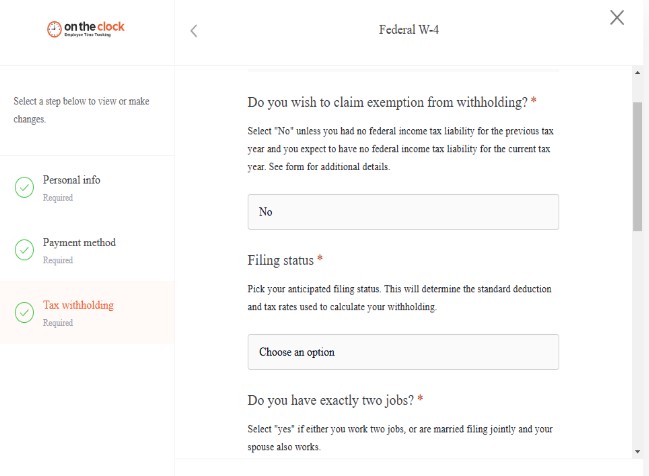The height and width of the screenshot is (476, 649).
Task: Click the Required label under Tax withholding
Action: click(x=58, y=323)
